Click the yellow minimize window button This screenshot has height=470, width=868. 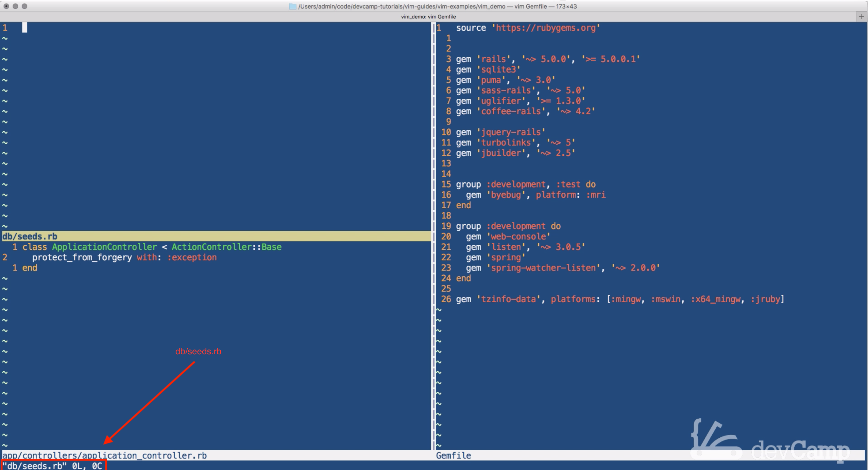[x=15, y=6]
